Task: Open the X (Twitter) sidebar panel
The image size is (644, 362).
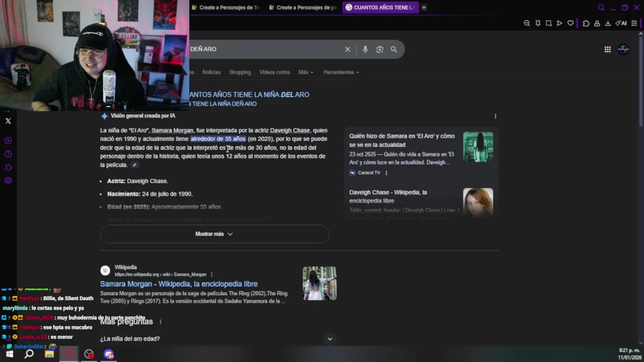Action: click(x=8, y=121)
